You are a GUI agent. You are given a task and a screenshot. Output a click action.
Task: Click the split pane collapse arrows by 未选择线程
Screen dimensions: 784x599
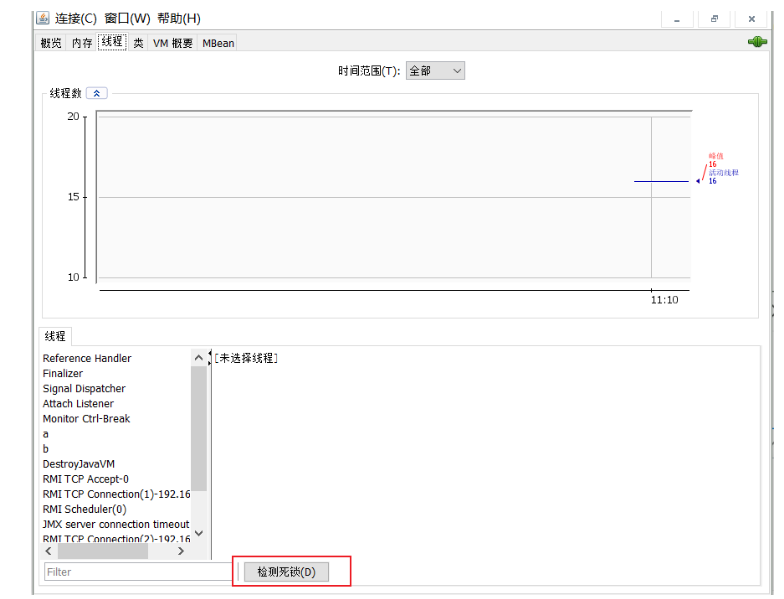[x=210, y=357]
